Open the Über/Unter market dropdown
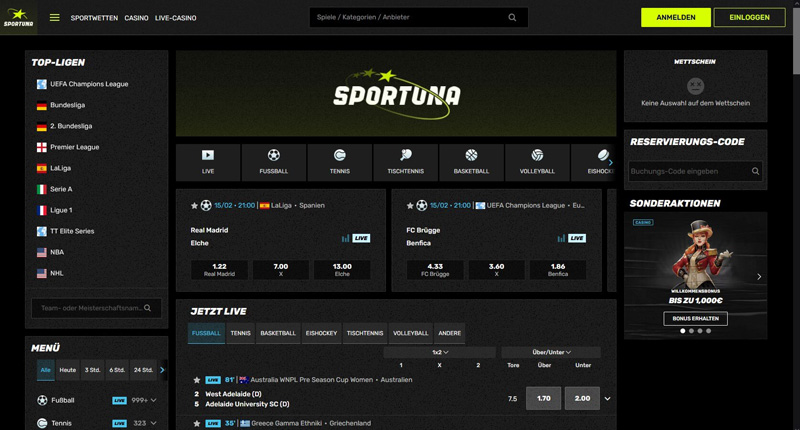 [551, 352]
